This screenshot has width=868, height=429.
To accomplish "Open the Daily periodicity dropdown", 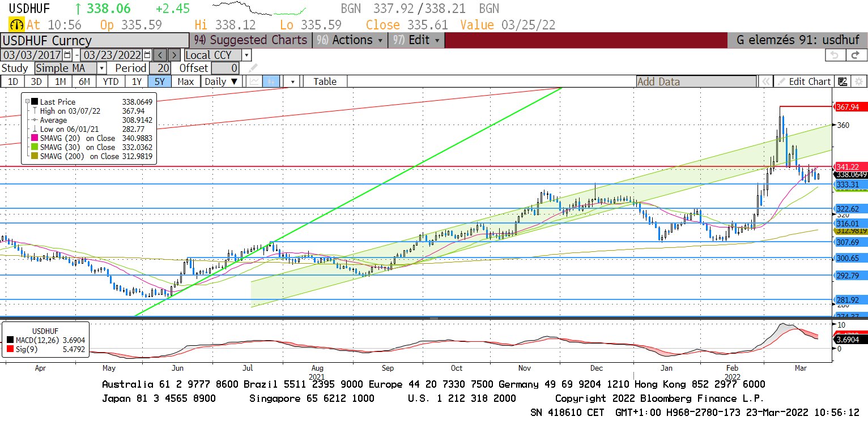I will (x=222, y=81).
